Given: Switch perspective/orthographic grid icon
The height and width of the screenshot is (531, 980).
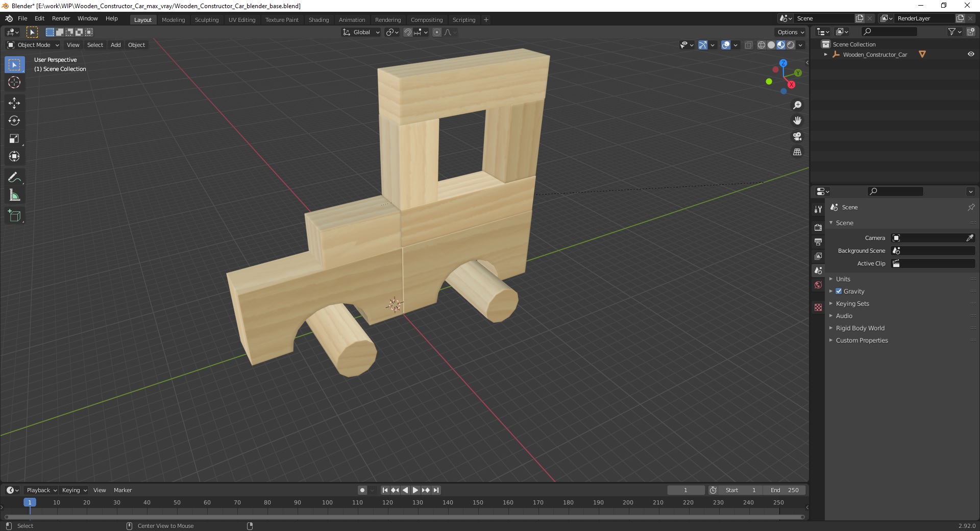Looking at the screenshot, I should pos(797,152).
